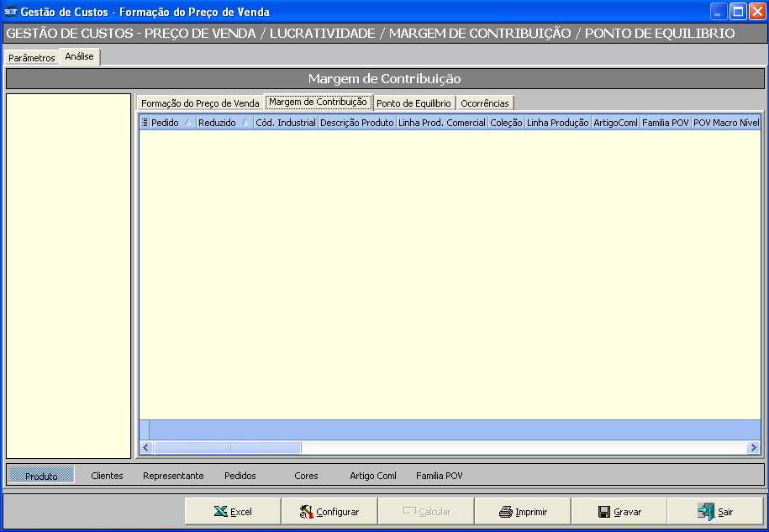
Task: Click the Descrição Produto column header
Action: [356, 123]
